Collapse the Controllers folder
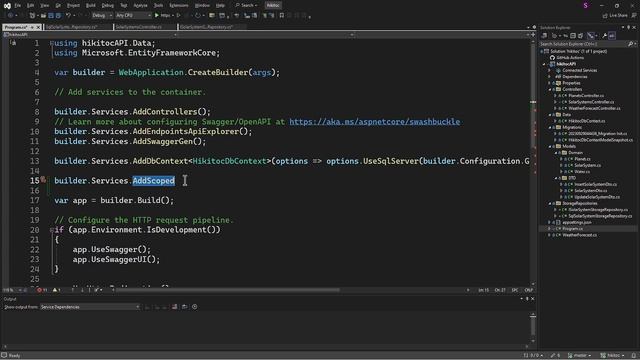Image resolution: width=640 pixels, height=360 pixels. 550,89
